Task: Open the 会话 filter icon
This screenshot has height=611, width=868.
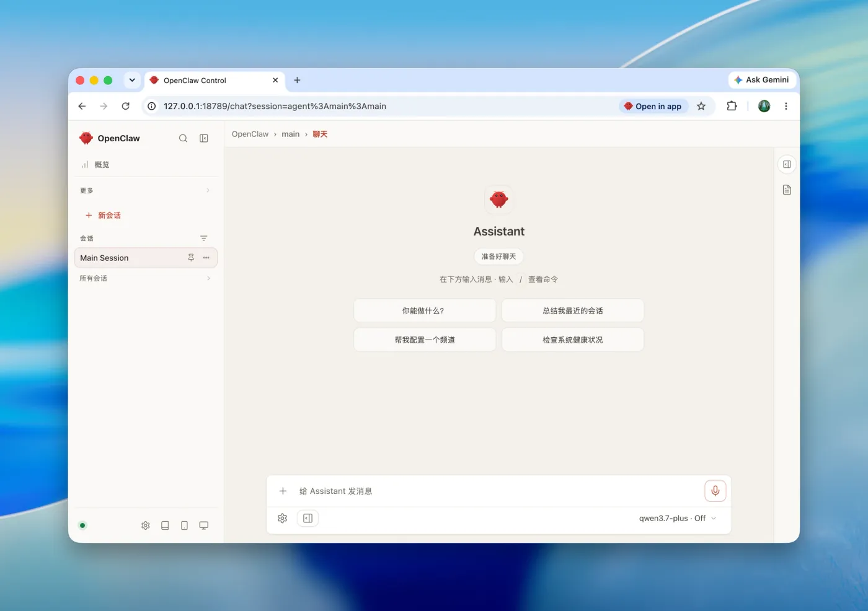Action: pyautogui.click(x=203, y=239)
